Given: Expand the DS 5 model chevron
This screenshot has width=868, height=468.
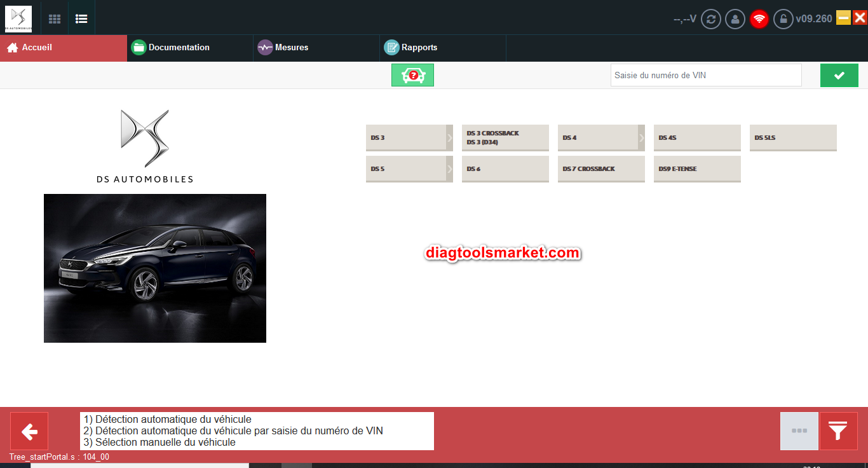Looking at the screenshot, I should 449,169.
